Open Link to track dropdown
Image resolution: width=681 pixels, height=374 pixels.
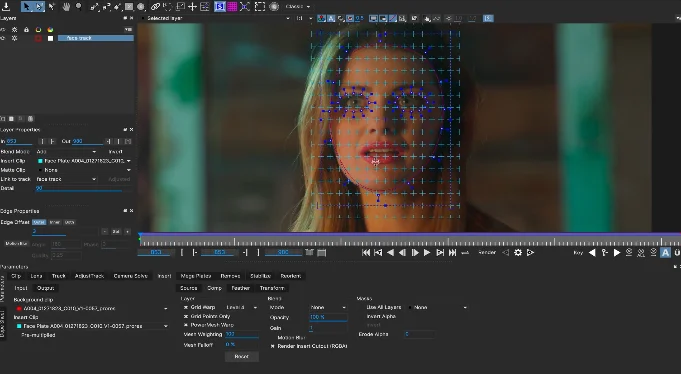point(66,179)
